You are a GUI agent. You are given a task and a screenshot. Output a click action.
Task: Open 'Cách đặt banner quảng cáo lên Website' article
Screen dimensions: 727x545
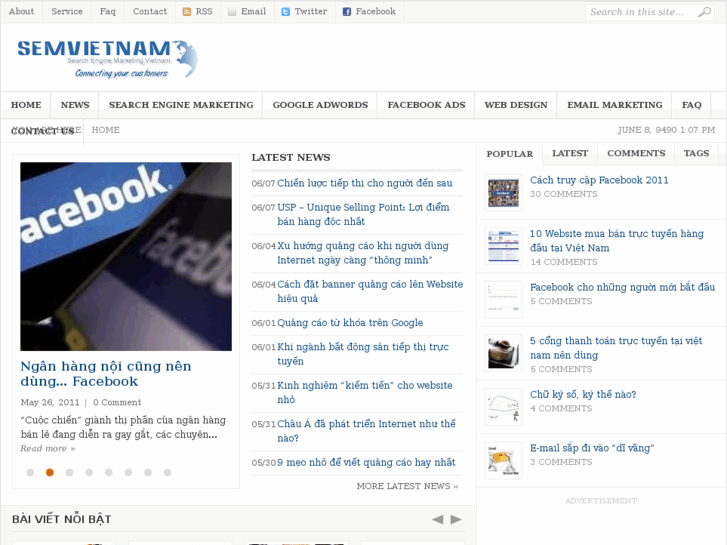pyautogui.click(x=370, y=291)
